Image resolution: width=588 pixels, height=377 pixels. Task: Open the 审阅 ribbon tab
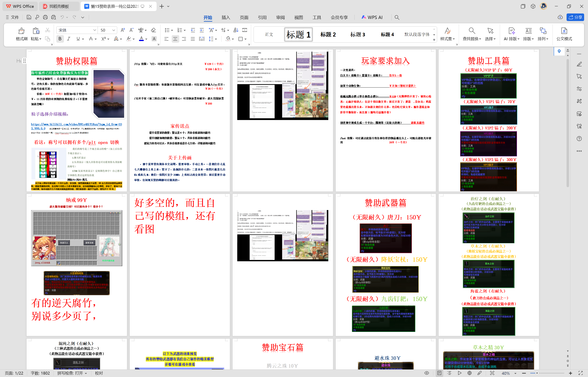[280, 17]
